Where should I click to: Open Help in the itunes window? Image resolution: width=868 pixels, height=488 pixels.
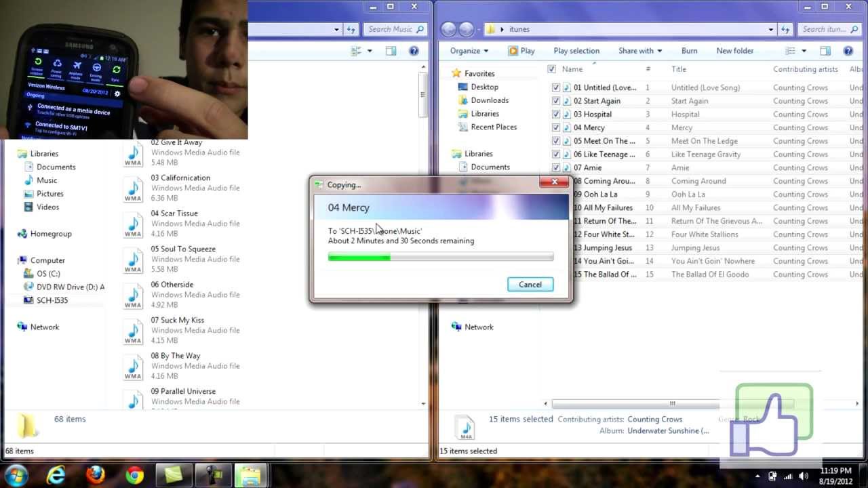[x=848, y=51]
